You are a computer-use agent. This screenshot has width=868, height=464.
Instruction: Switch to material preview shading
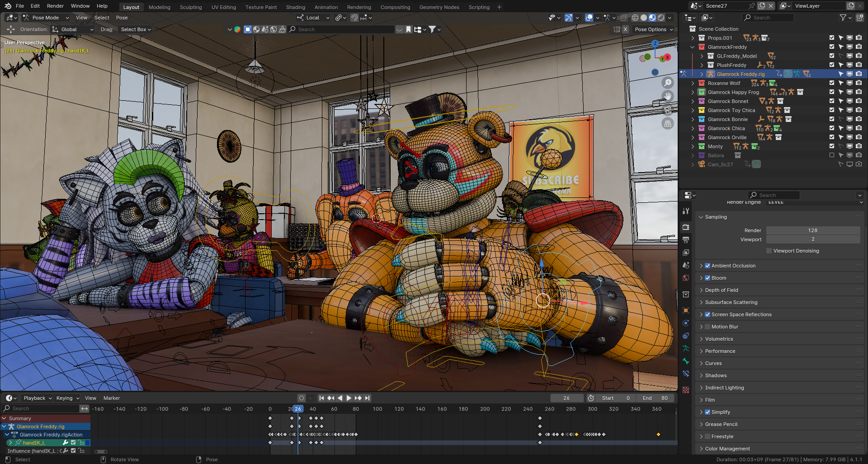click(652, 18)
